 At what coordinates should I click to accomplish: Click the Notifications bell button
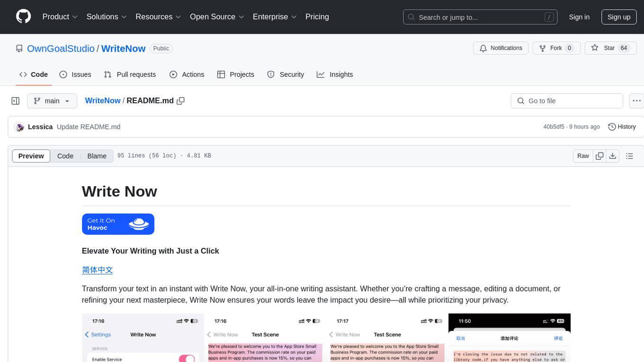pyautogui.click(x=501, y=48)
